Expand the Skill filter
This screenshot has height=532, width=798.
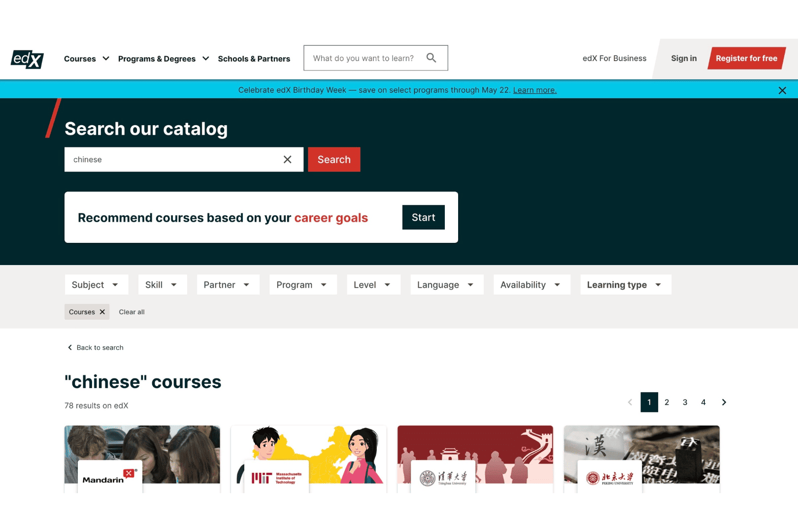pyautogui.click(x=163, y=285)
